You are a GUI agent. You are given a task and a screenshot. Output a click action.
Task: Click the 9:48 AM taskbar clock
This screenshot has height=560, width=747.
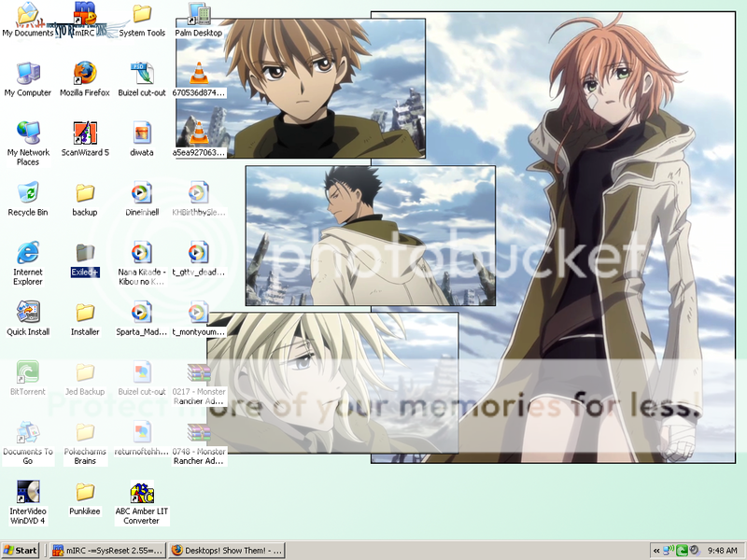(722, 551)
